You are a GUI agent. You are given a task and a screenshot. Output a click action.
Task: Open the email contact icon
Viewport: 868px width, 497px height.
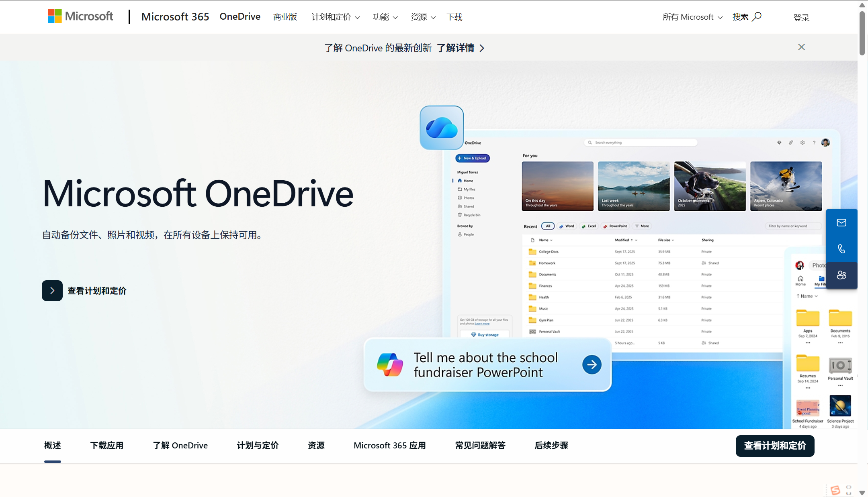[x=841, y=222]
